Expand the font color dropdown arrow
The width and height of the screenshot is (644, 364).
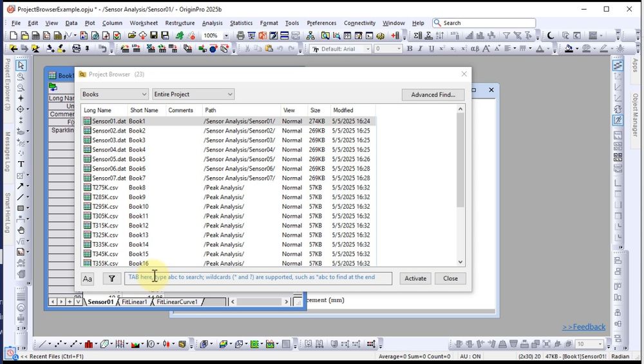click(x=548, y=49)
